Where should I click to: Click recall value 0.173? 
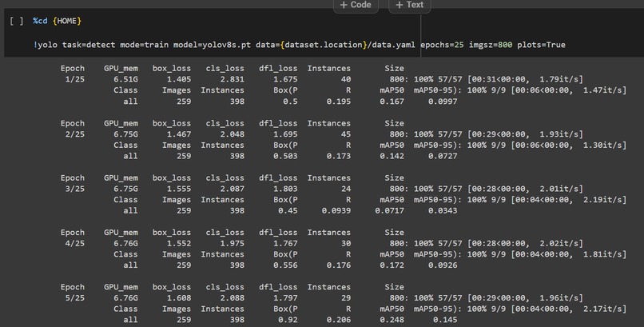[x=339, y=156]
